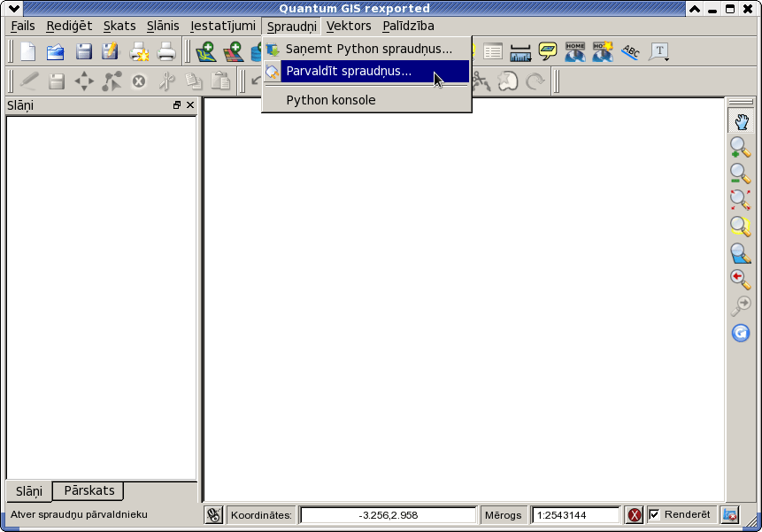
Task: Toggle mouse extents display in status bar
Action: (213, 514)
